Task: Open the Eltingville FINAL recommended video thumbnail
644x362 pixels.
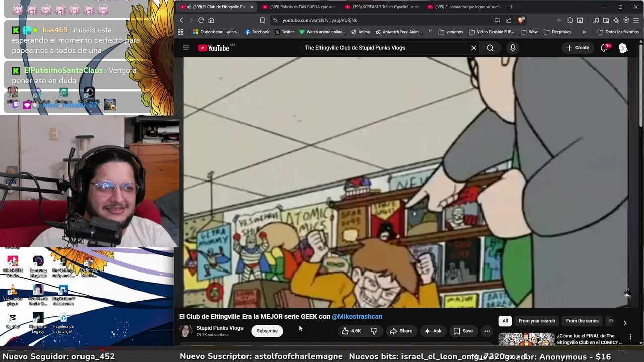Action: point(526,339)
